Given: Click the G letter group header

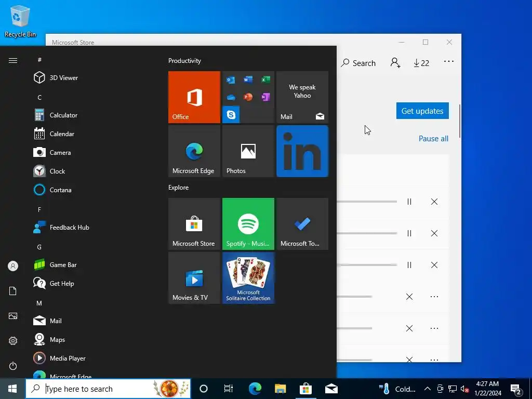Looking at the screenshot, I should click(39, 247).
